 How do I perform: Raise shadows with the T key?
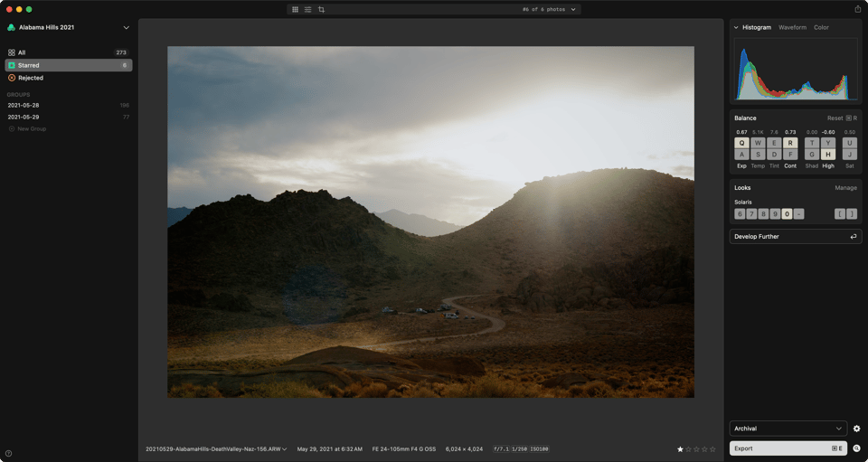pyautogui.click(x=812, y=143)
